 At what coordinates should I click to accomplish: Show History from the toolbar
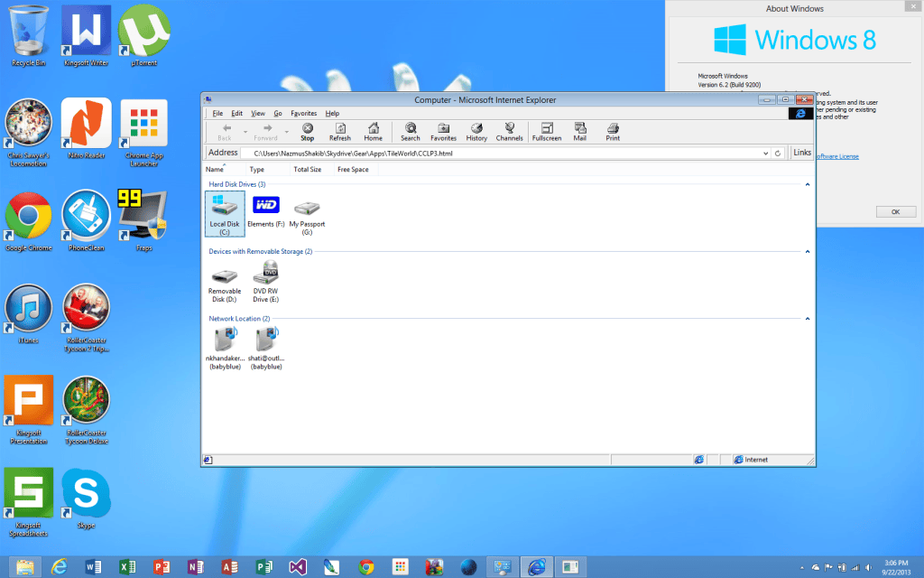click(476, 132)
